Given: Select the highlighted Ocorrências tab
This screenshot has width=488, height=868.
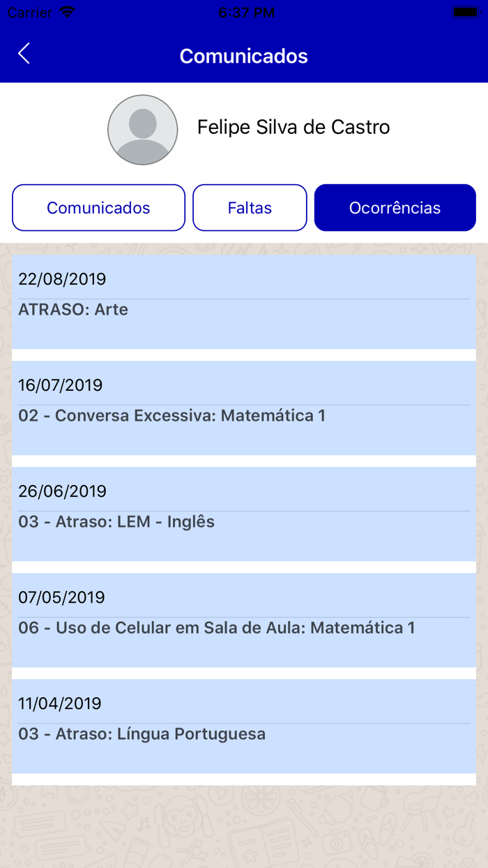Looking at the screenshot, I should click(395, 207).
